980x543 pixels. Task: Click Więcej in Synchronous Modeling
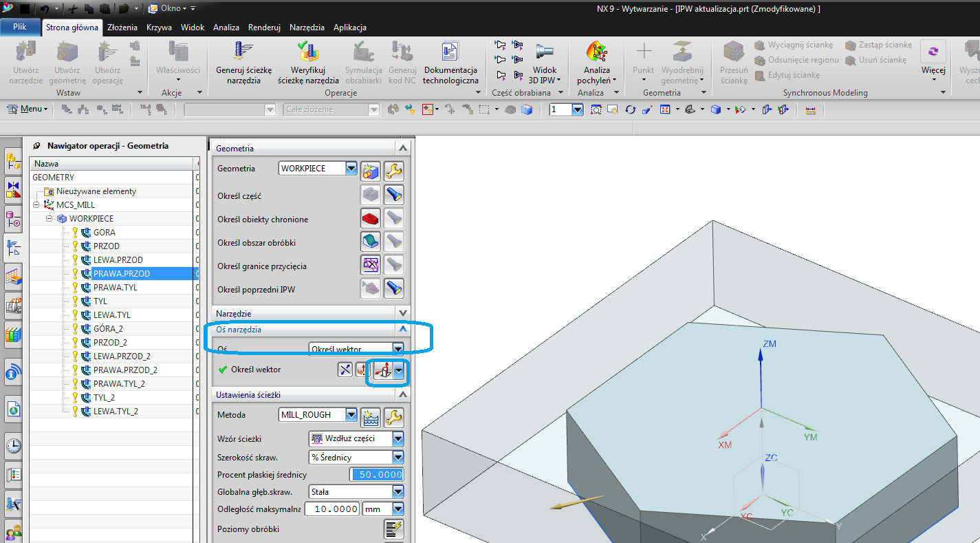(933, 61)
